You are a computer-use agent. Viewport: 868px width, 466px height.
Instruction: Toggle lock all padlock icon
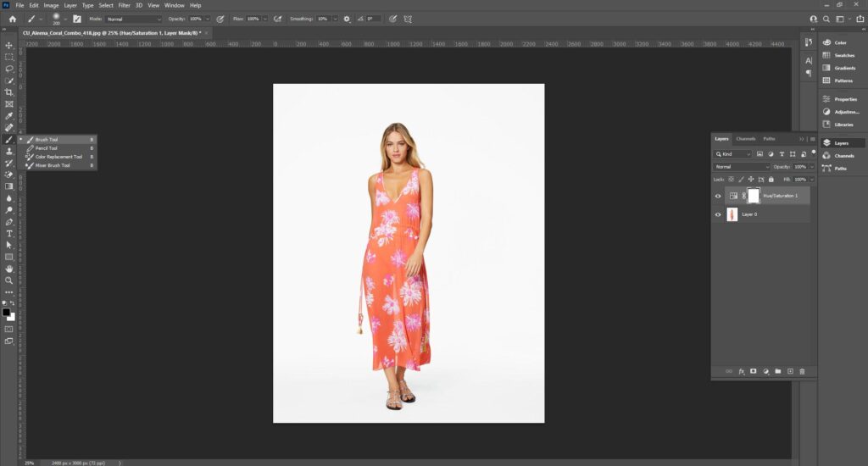pos(771,180)
